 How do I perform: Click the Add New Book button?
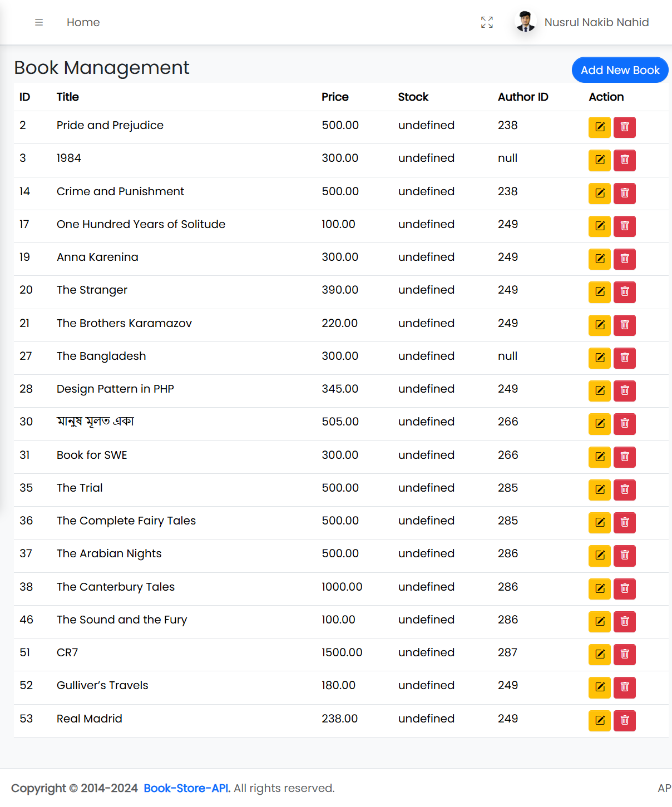[620, 70]
